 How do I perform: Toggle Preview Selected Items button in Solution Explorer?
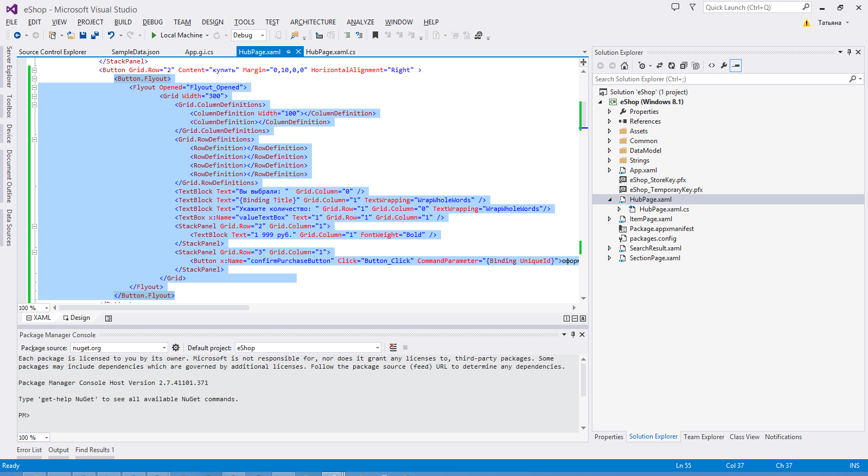[736, 66]
